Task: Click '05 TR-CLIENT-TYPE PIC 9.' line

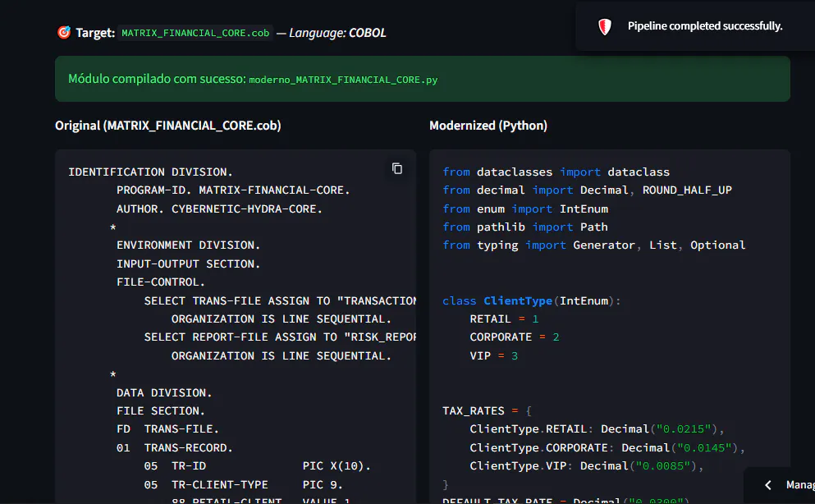Action: [x=243, y=485]
